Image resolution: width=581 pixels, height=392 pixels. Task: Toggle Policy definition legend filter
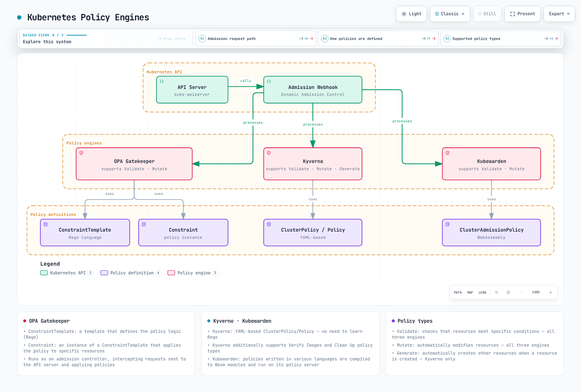(131, 273)
